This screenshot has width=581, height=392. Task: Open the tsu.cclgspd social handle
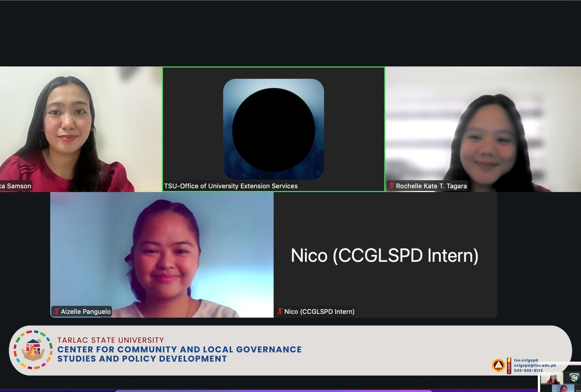[x=526, y=360]
